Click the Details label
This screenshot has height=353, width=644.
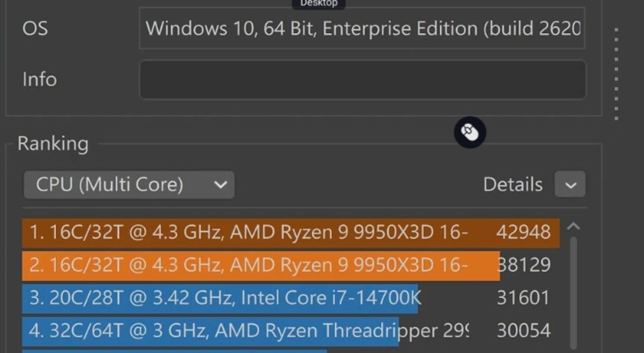coord(513,185)
